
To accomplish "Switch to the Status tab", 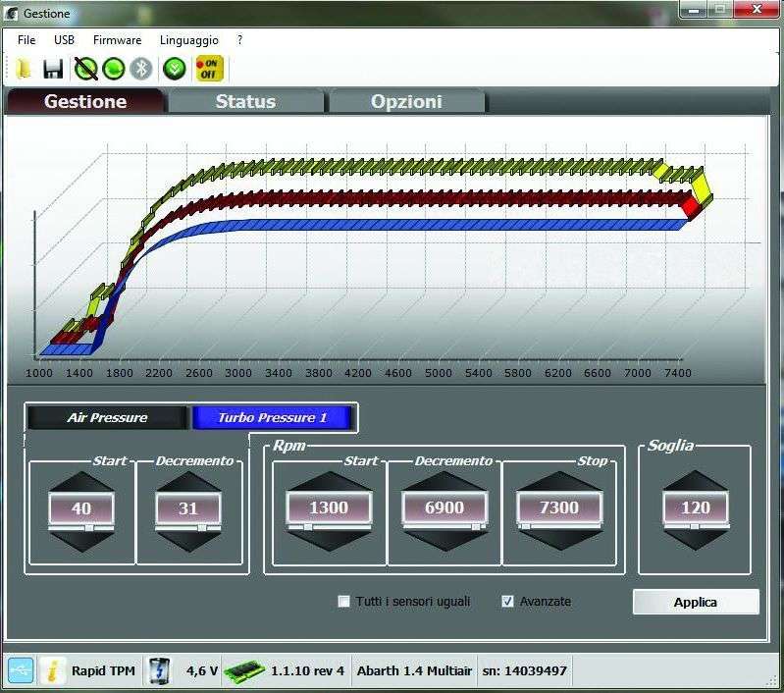I will tap(245, 101).
